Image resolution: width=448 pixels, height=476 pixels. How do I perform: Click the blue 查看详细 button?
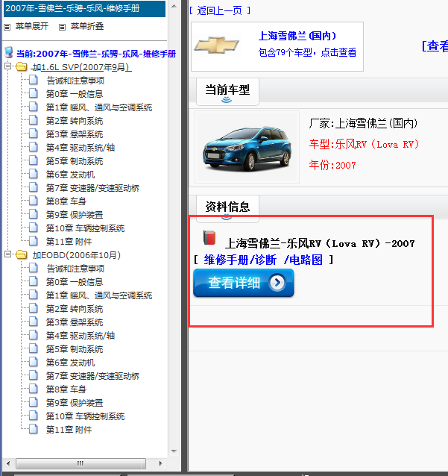pyautogui.click(x=244, y=283)
